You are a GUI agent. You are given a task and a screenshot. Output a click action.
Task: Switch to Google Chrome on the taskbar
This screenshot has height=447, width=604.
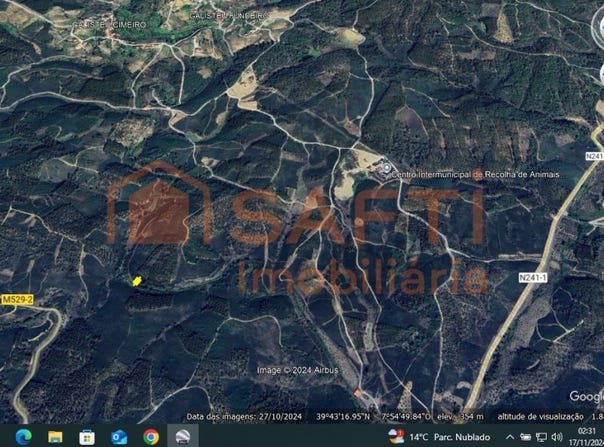coord(151,437)
